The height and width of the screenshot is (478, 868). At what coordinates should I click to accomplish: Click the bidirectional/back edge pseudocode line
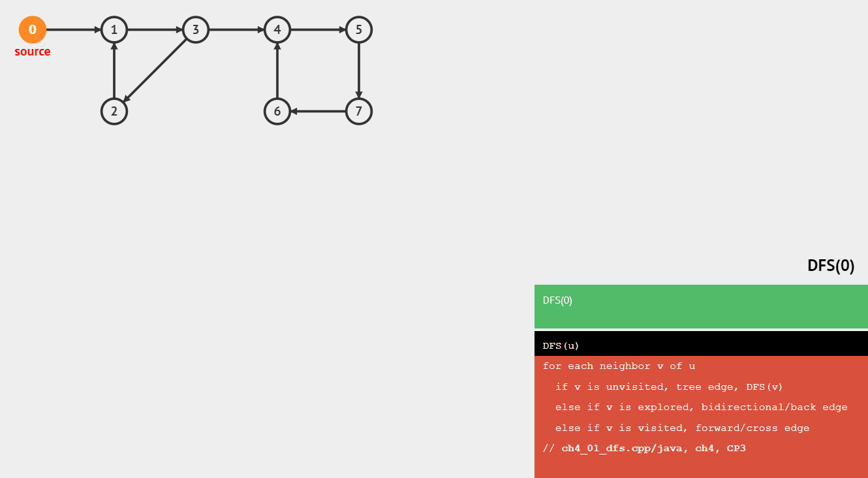(702, 407)
